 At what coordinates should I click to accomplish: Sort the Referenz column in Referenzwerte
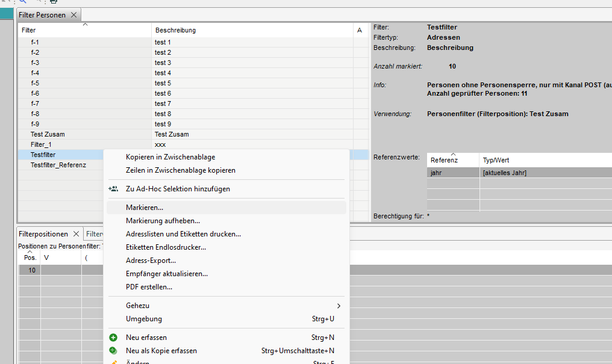coord(453,160)
